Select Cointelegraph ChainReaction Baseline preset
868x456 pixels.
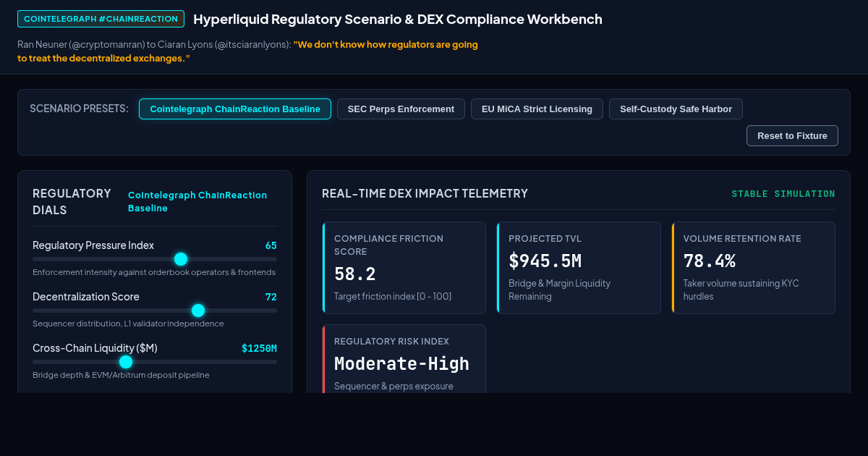tap(235, 109)
